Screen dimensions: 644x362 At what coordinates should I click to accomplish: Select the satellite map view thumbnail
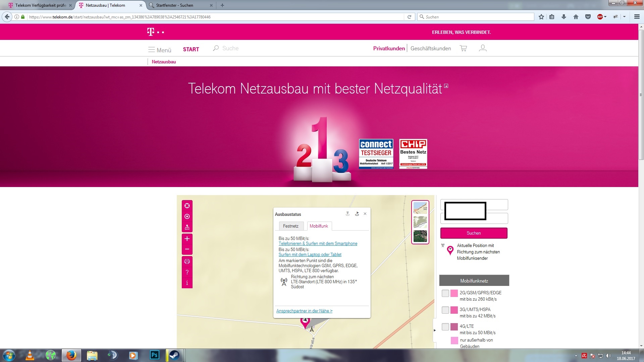point(420,236)
